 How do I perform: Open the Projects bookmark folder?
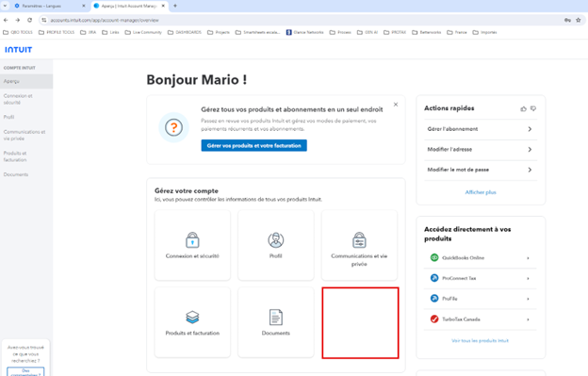(x=219, y=32)
